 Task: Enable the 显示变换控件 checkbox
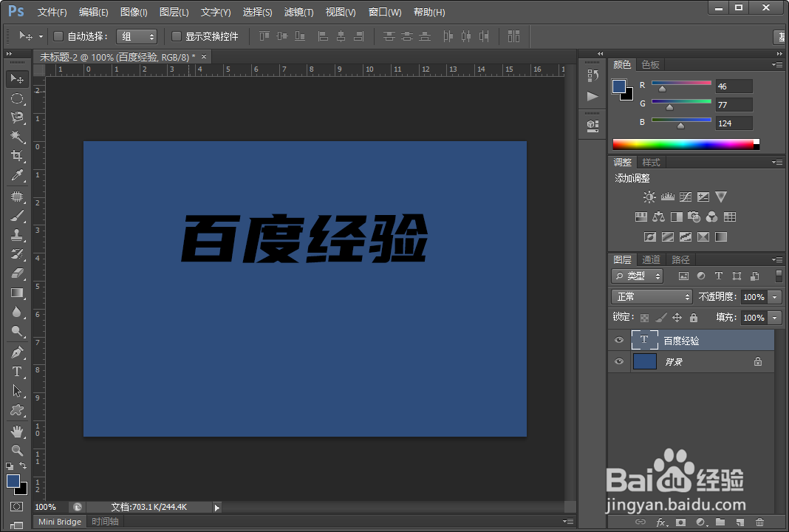point(176,36)
